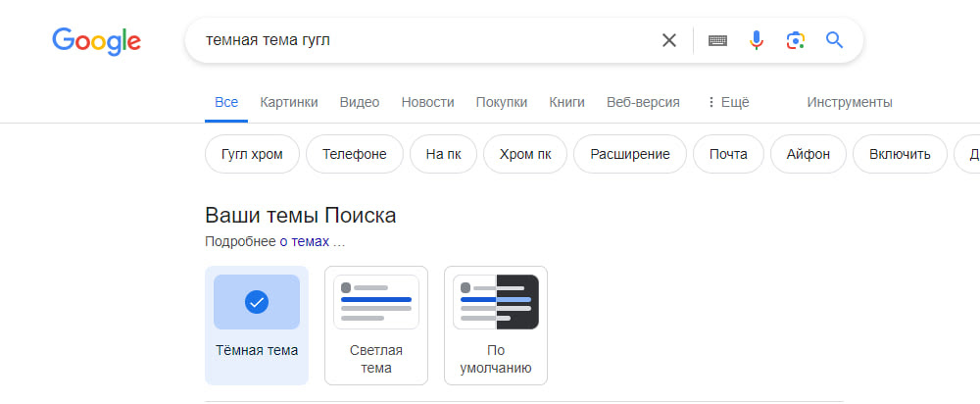Clear the search query with the X icon

pos(668,40)
